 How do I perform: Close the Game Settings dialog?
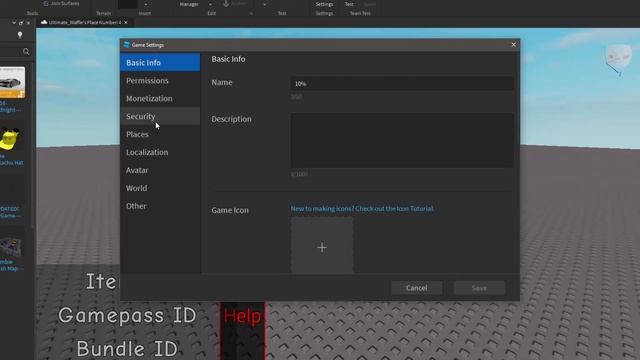[x=513, y=44]
